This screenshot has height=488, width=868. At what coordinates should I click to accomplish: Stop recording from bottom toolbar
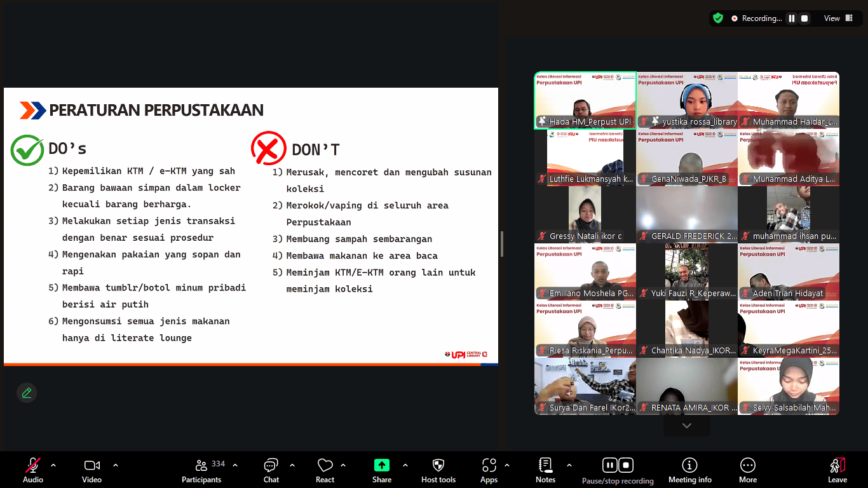[626, 465]
